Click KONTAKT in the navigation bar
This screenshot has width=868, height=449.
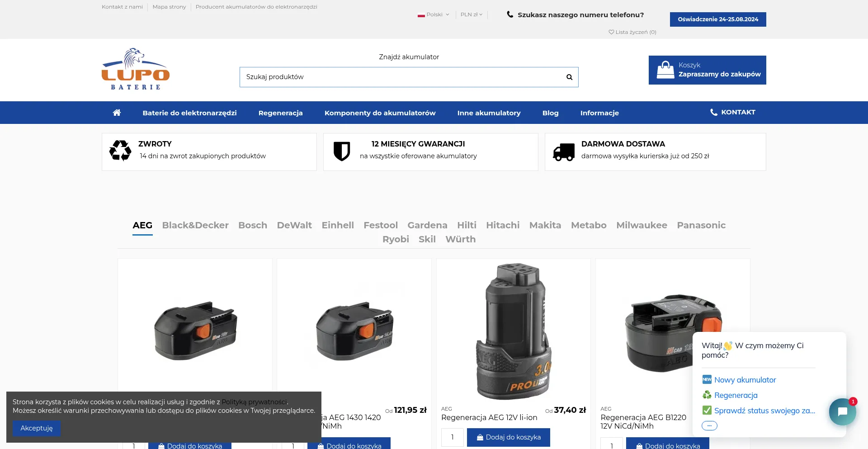click(x=733, y=112)
